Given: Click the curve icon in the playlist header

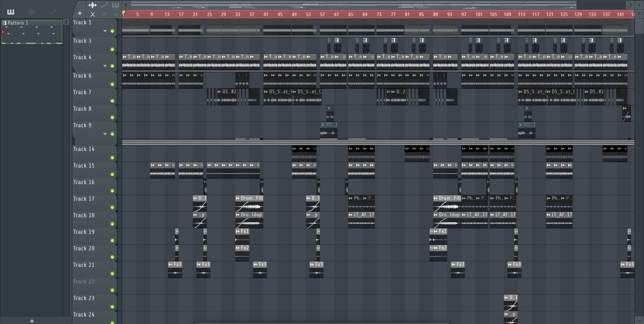Looking at the screenshot, I should [x=104, y=15].
